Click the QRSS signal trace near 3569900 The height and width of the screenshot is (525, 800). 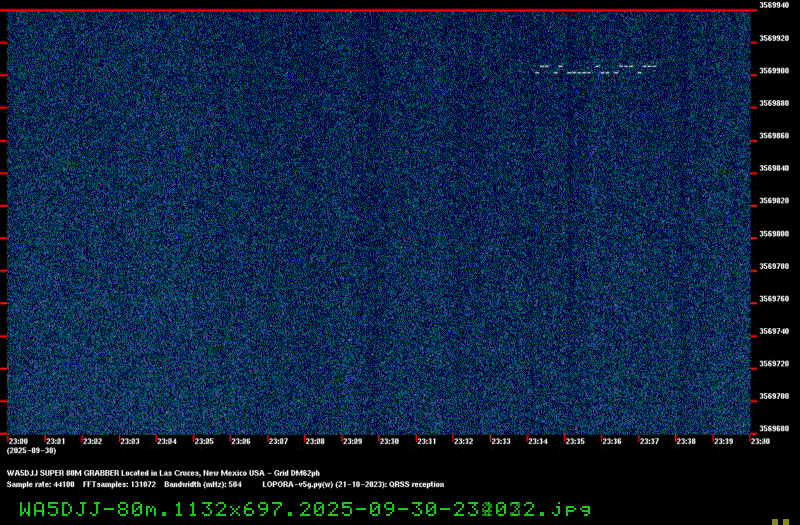(595, 69)
